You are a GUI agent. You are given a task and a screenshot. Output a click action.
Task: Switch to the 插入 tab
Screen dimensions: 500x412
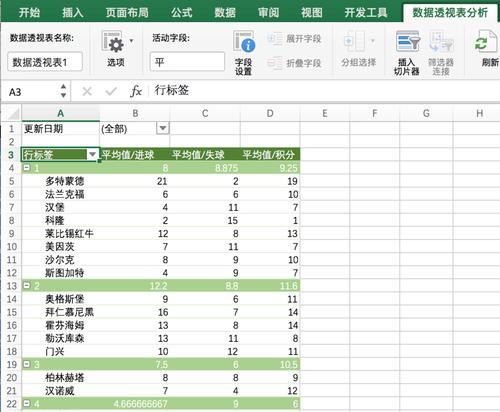(73, 13)
